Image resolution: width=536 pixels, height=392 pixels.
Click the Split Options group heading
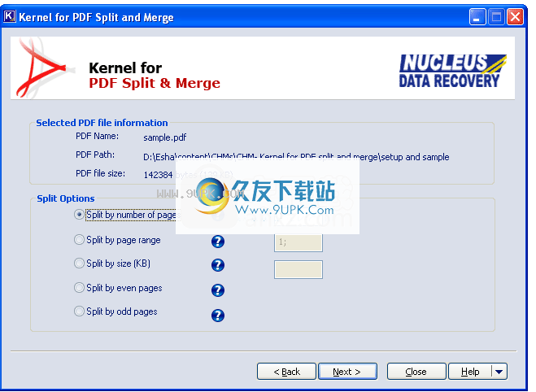(66, 198)
